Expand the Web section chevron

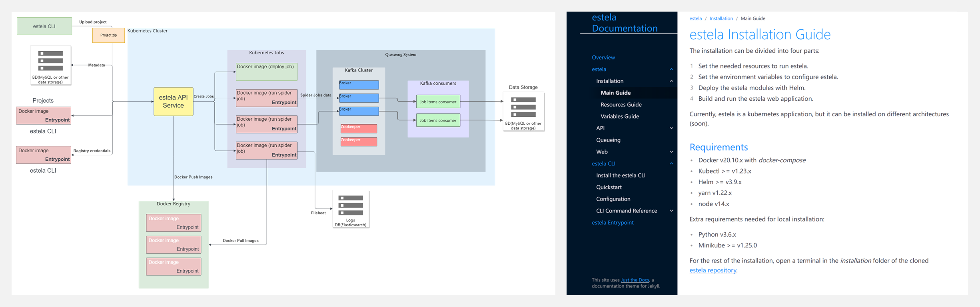point(671,152)
